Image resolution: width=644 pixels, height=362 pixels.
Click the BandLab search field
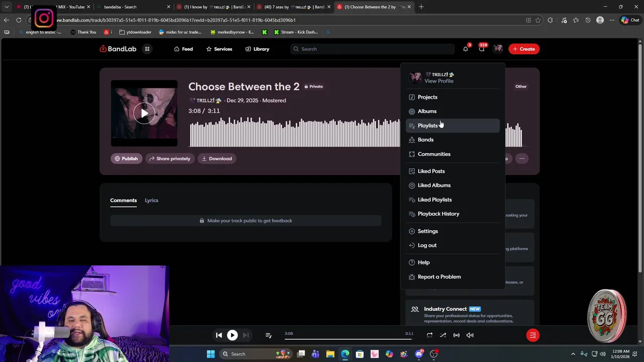point(372,49)
